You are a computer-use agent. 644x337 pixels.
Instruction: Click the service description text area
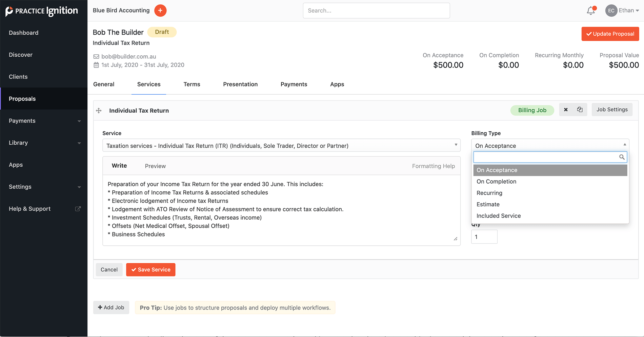pos(281,210)
